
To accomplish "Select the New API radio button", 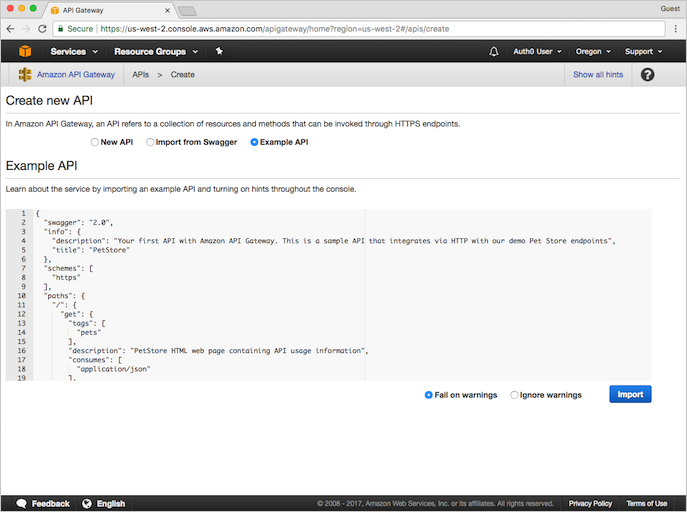I will (95, 142).
